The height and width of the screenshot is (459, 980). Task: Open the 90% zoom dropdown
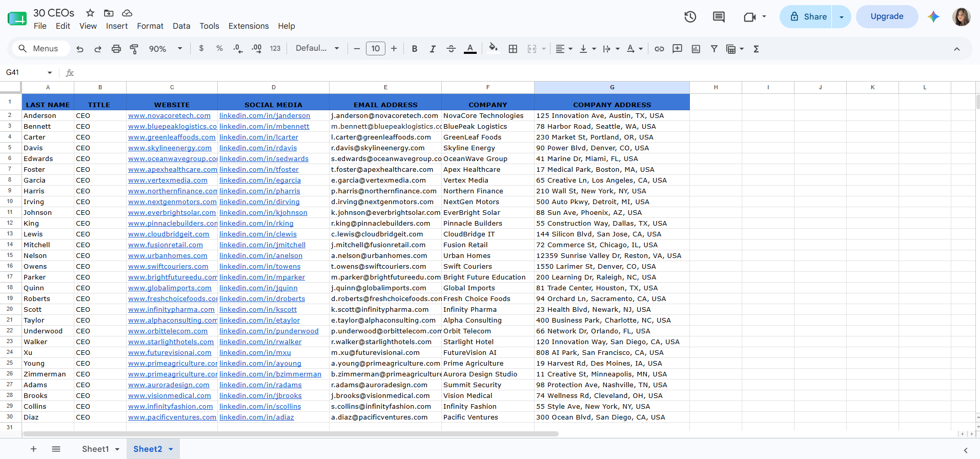click(166, 49)
